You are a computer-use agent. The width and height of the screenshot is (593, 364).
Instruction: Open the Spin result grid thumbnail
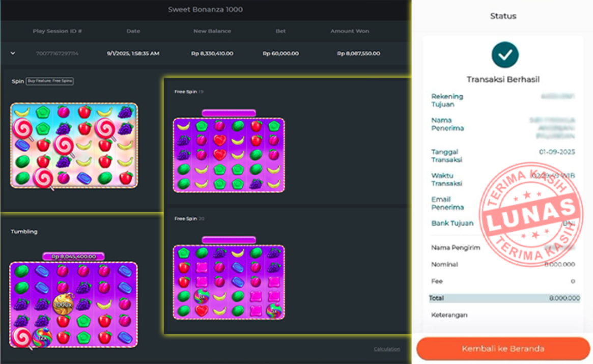pyautogui.click(x=74, y=146)
